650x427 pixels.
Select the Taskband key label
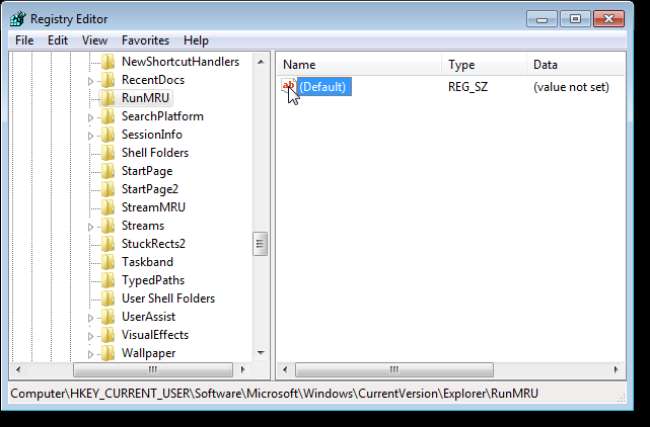pyautogui.click(x=148, y=262)
